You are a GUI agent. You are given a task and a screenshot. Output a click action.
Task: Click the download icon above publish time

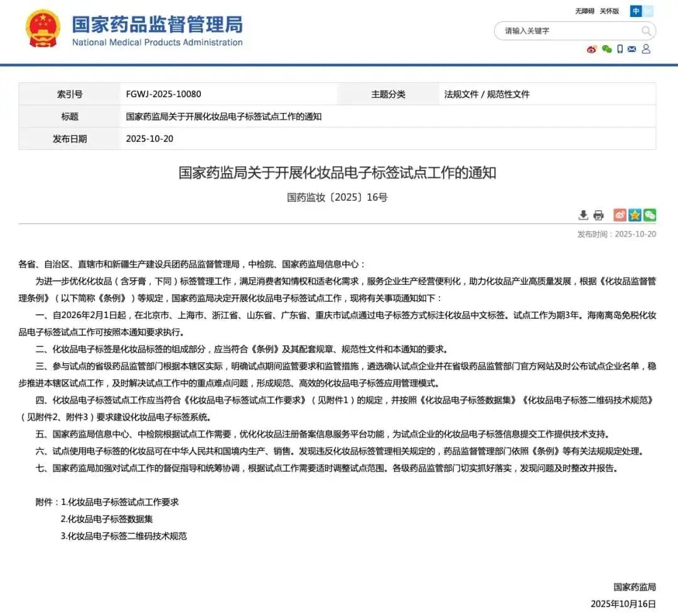[x=583, y=215]
